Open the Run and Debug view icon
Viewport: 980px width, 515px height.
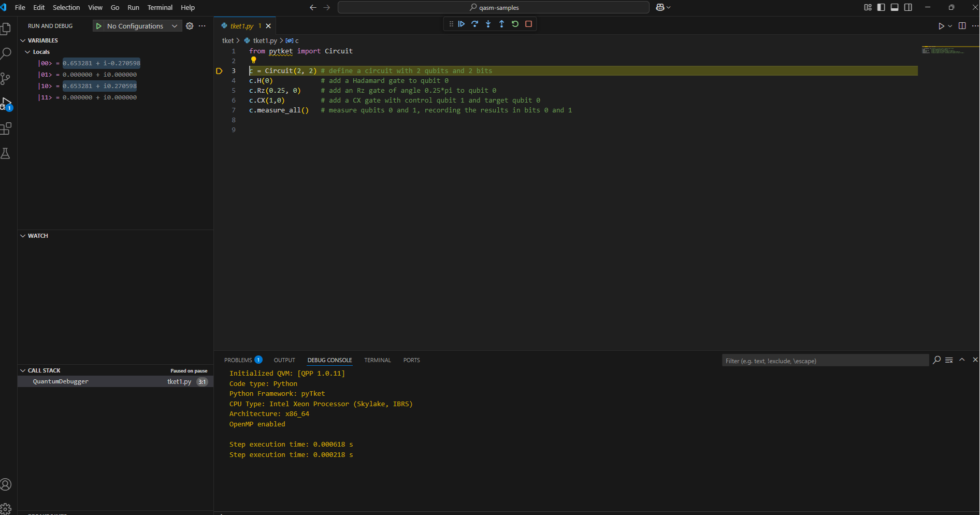pos(6,104)
